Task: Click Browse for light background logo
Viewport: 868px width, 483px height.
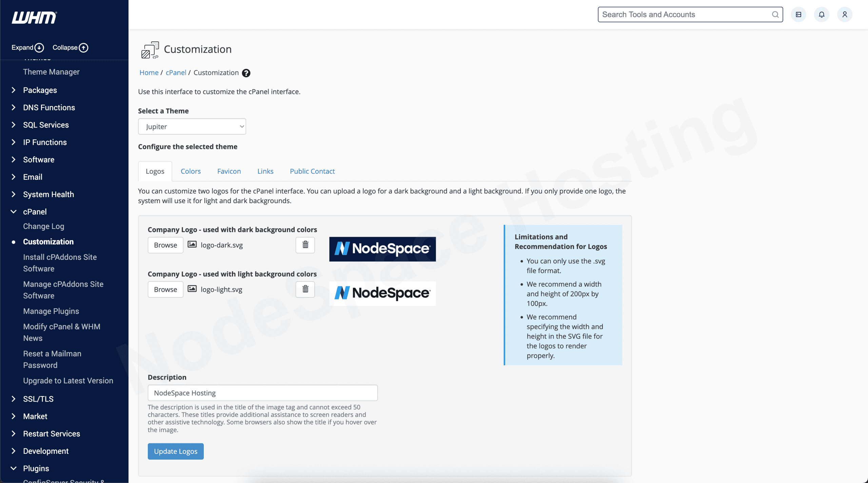Action: coord(165,289)
